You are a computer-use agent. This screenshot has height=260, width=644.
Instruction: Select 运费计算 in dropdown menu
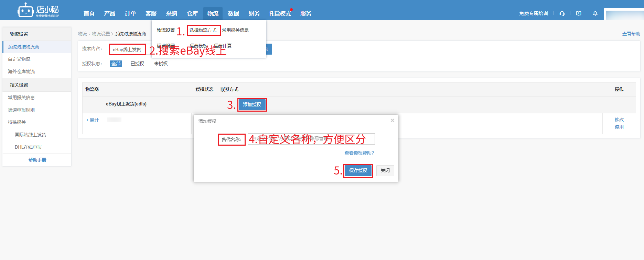click(x=223, y=46)
